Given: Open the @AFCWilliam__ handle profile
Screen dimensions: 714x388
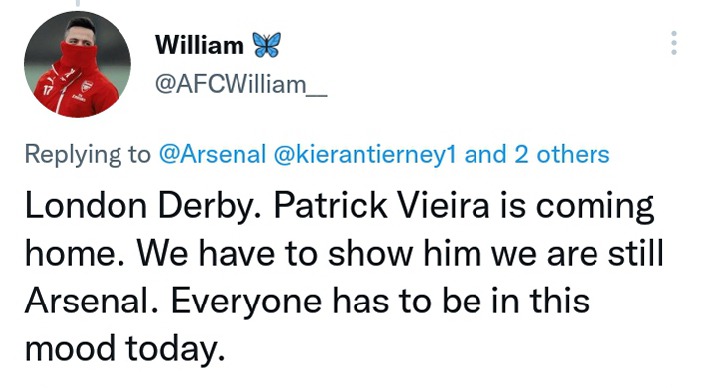Looking at the screenshot, I should tap(241, 85).
